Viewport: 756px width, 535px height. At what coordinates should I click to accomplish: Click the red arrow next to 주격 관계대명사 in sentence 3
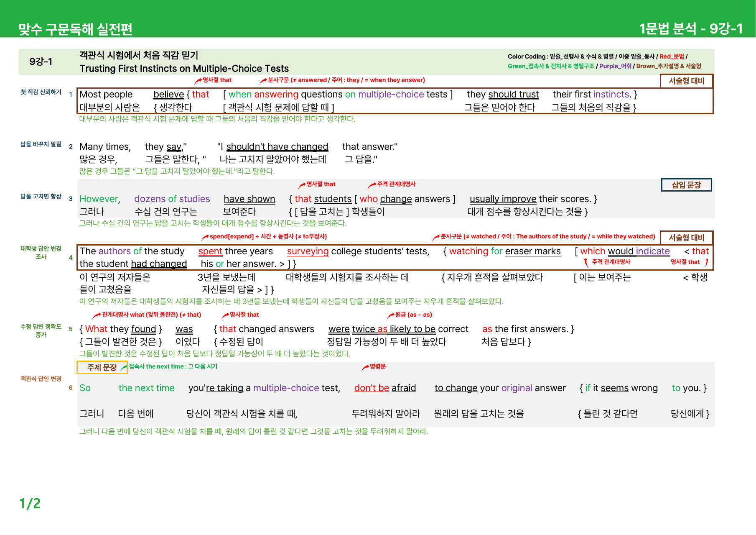point(372,185)
